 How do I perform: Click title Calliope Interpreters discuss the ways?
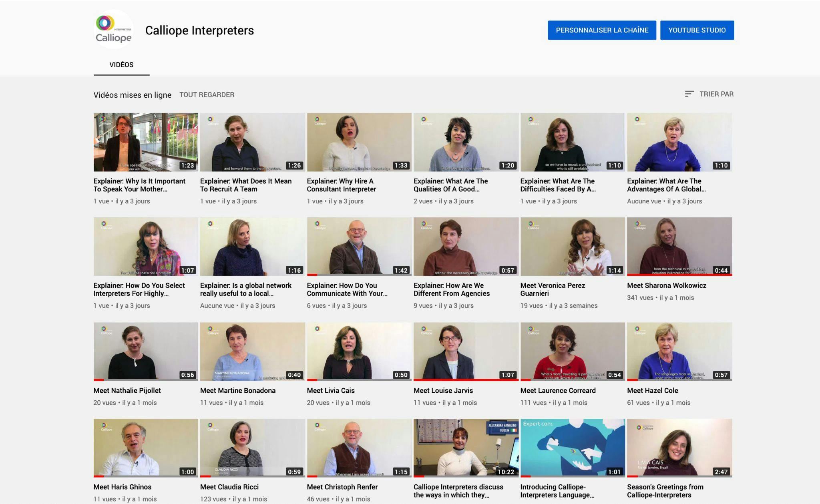[x=458, y=491]
